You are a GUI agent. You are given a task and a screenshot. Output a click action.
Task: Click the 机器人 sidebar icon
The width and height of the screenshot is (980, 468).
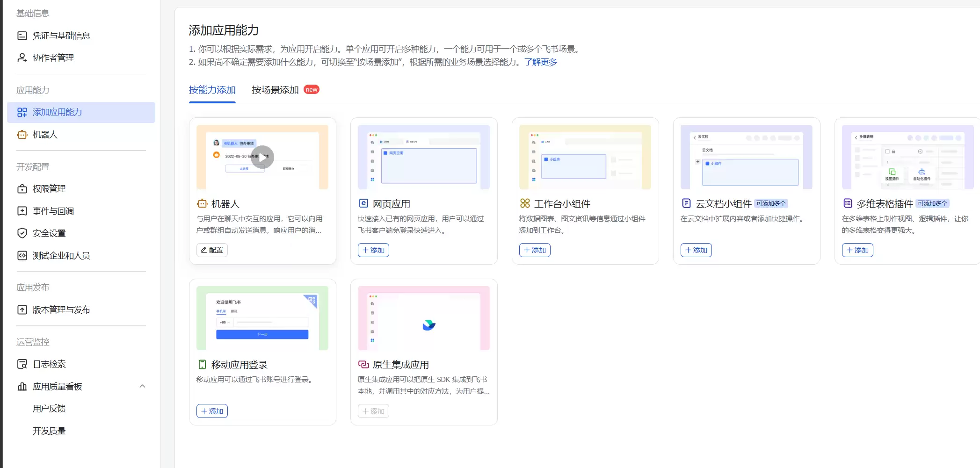point(22,135)
